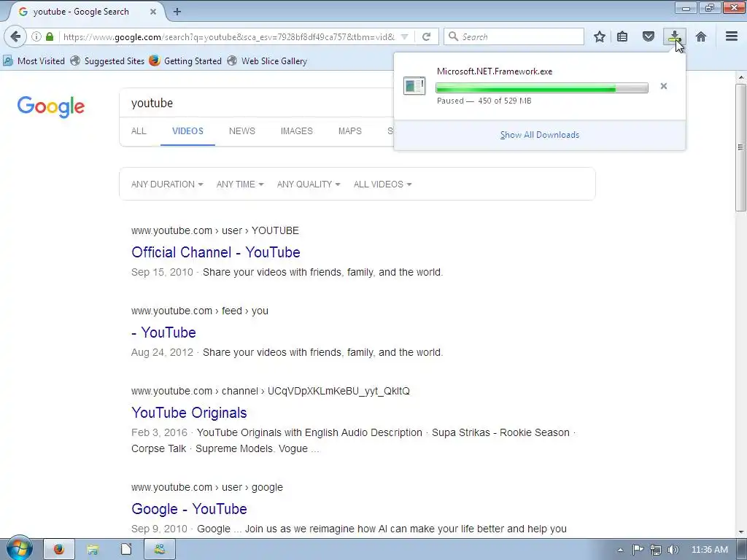Toggle the Downloads toolbar button
The width and height of the screenshot is (747, 560).
point(675,36)
